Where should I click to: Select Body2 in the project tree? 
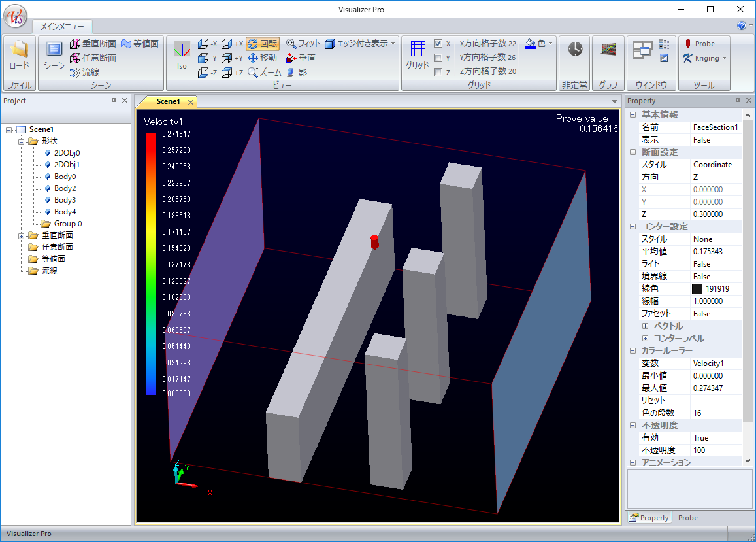tap(65, 188)
